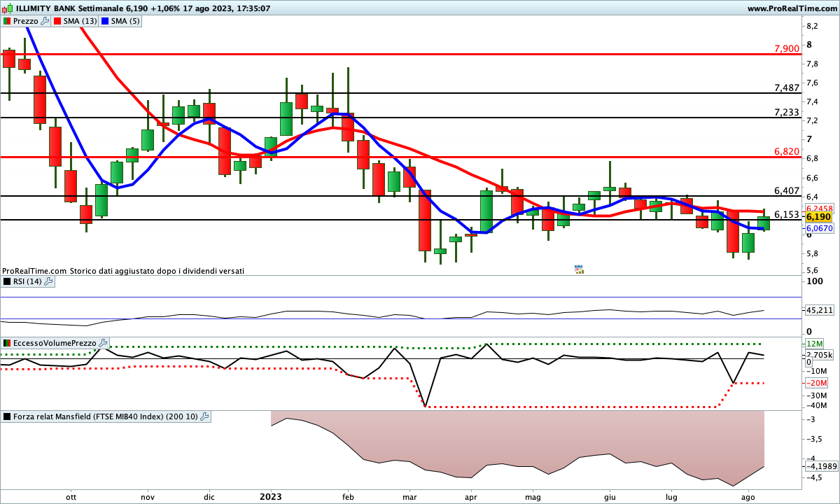Click the 'nov' month label on time axis
The image size is (840, 504).
point(147,496)
